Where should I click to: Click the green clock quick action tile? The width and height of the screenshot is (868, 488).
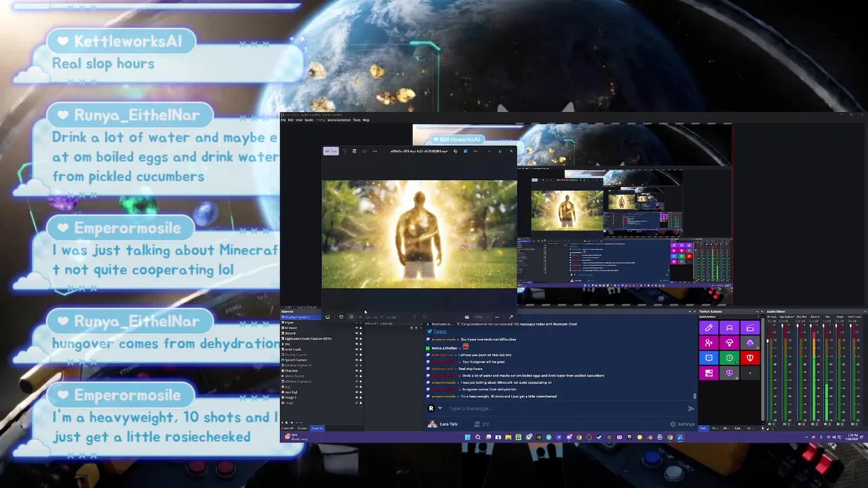point(729,358)
